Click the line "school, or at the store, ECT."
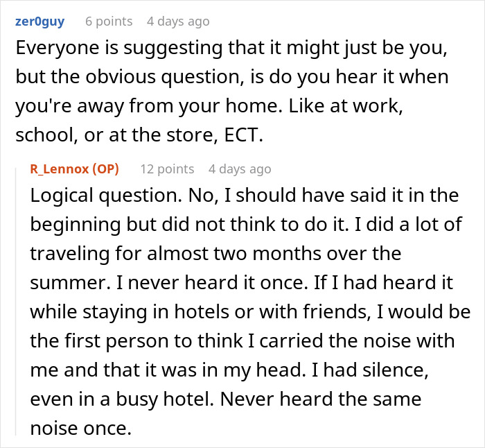485x448 pixels. pos(139,135)
